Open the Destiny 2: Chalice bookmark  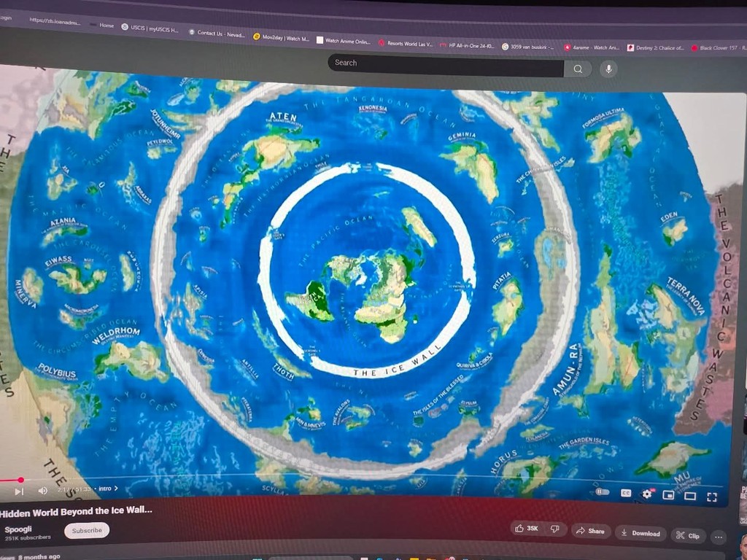(x=656, y=47)
